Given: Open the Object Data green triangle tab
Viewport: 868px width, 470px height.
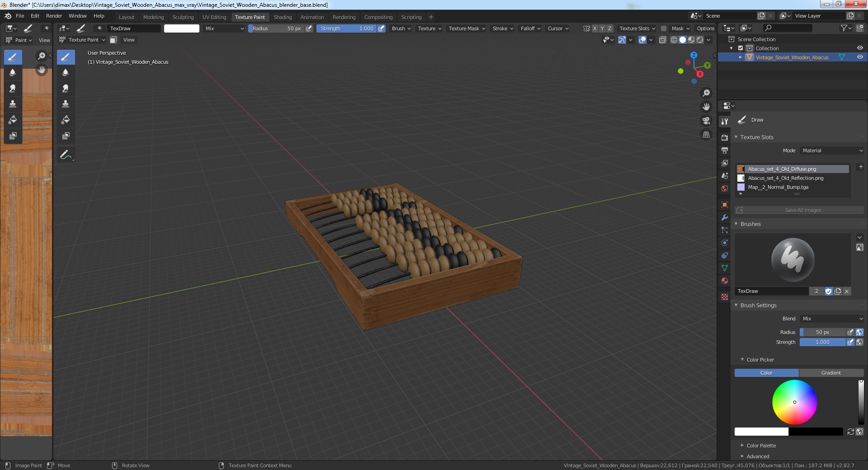Looking at the screenshot, I should [x=725, y=268].
